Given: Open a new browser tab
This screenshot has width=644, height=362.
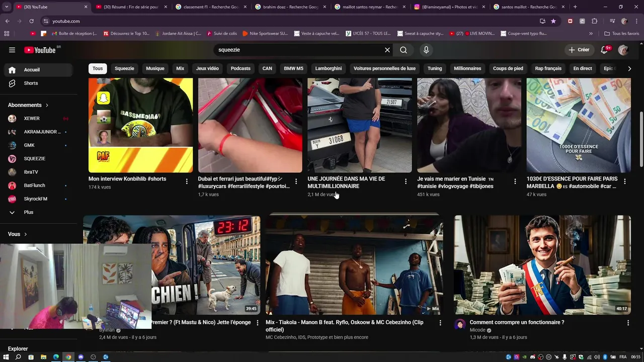Looking at the screenshot, I should coord(575,7).
